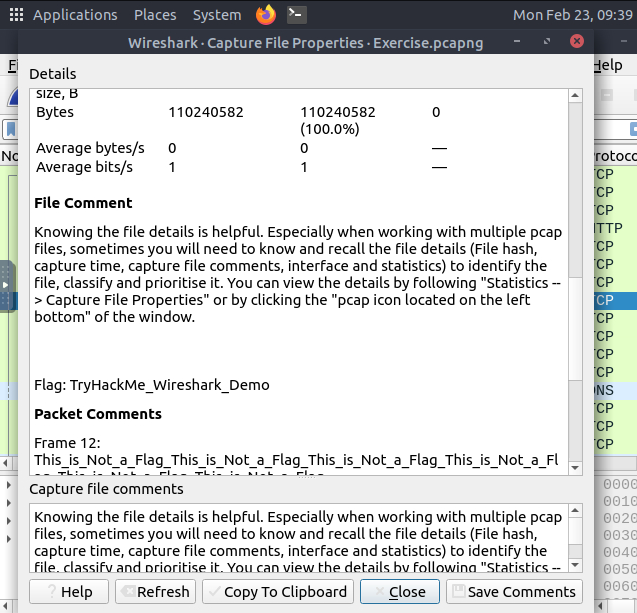This screenshot has height=613, width=637.
Task: Click down arrow of capture comments scrollbar
Action: [575, 565]
